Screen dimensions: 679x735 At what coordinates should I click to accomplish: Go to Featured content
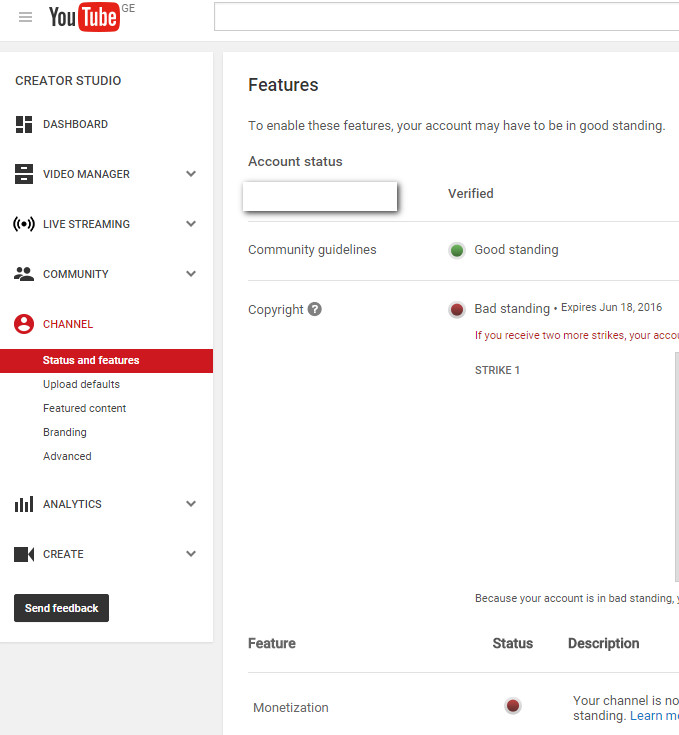84,408
